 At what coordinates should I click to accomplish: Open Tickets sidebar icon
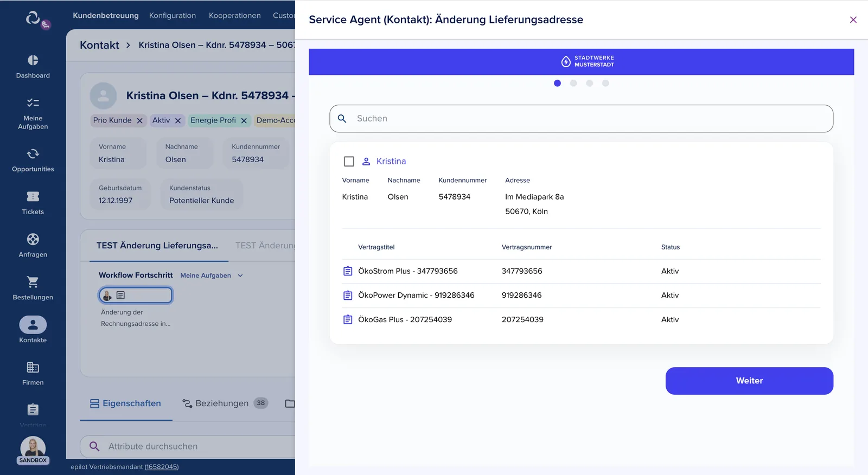point(33,196)
